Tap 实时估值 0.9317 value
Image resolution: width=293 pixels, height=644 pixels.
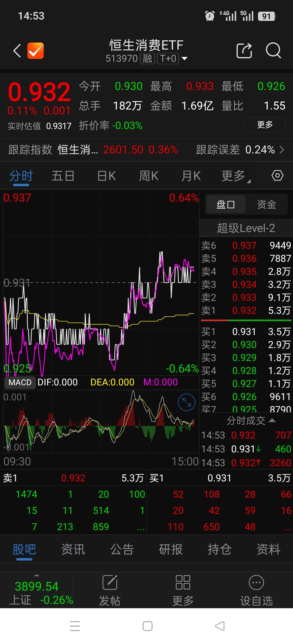tap(59, 126)
